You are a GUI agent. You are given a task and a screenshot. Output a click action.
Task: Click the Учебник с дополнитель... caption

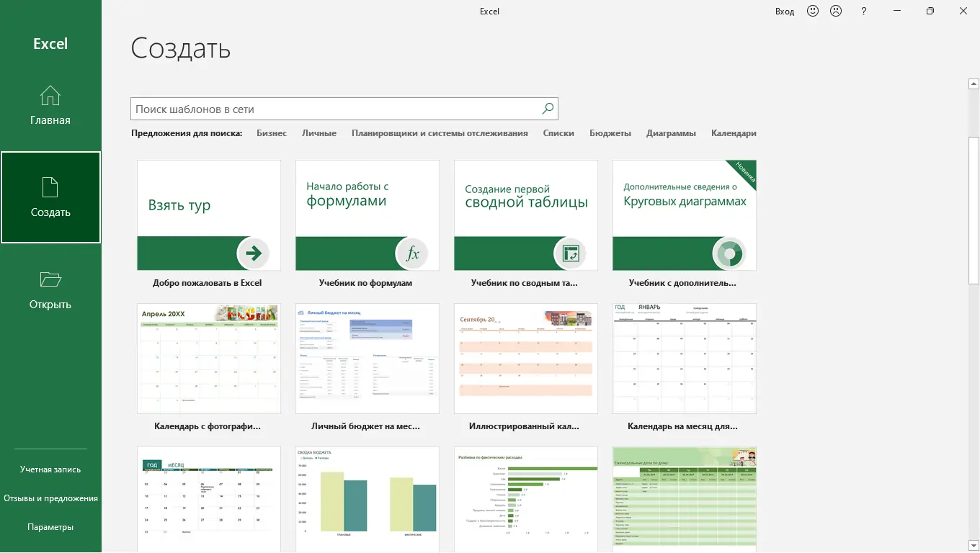point(682,283)
